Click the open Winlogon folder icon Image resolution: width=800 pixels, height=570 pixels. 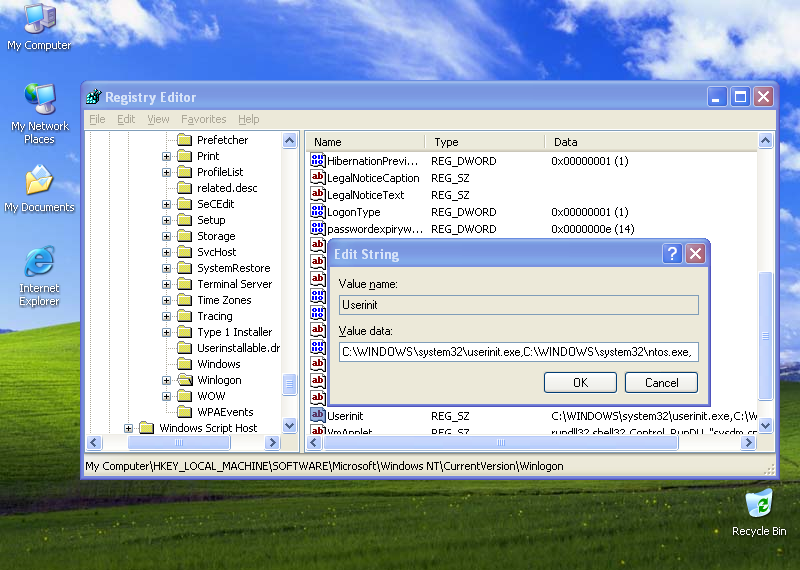(185, 380)
